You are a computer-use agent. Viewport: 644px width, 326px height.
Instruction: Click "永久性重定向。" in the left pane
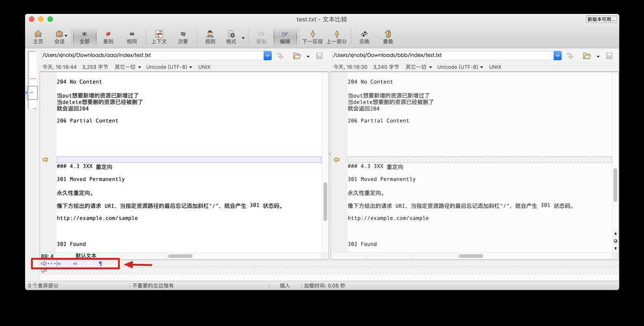(x=75, y=193)
